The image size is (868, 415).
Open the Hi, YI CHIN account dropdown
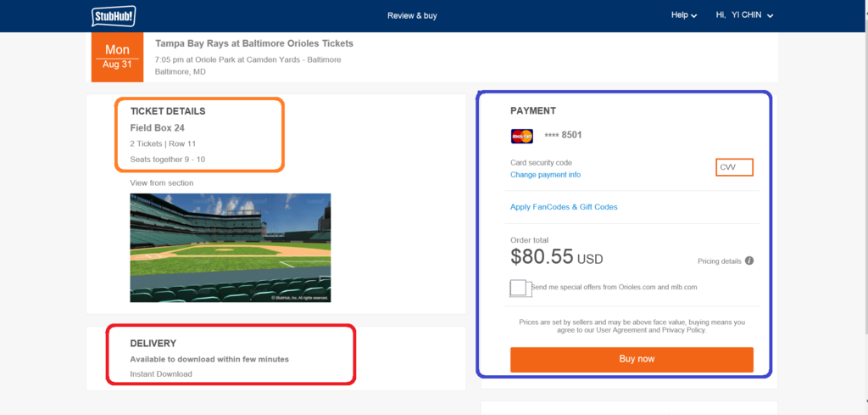pos(744,15)
